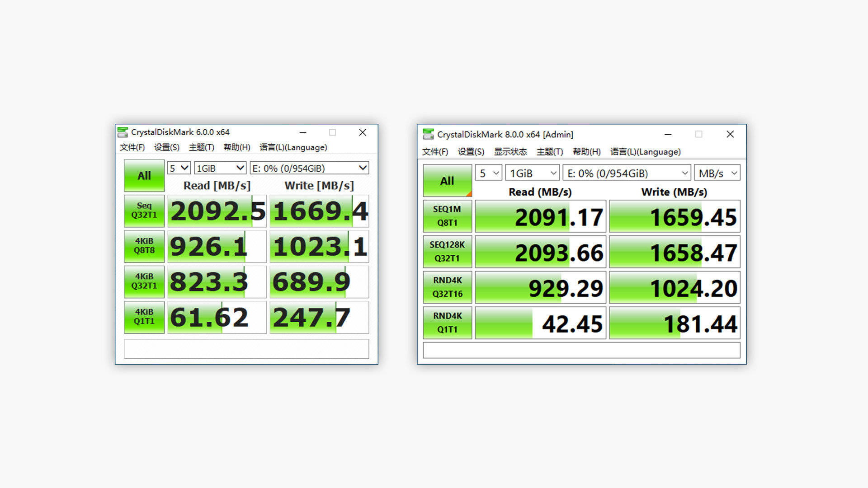This screenshot has height=488, width=868.
Task: Start the Seq Q32T1 benchmark
Action: click(x=144, y=211)
